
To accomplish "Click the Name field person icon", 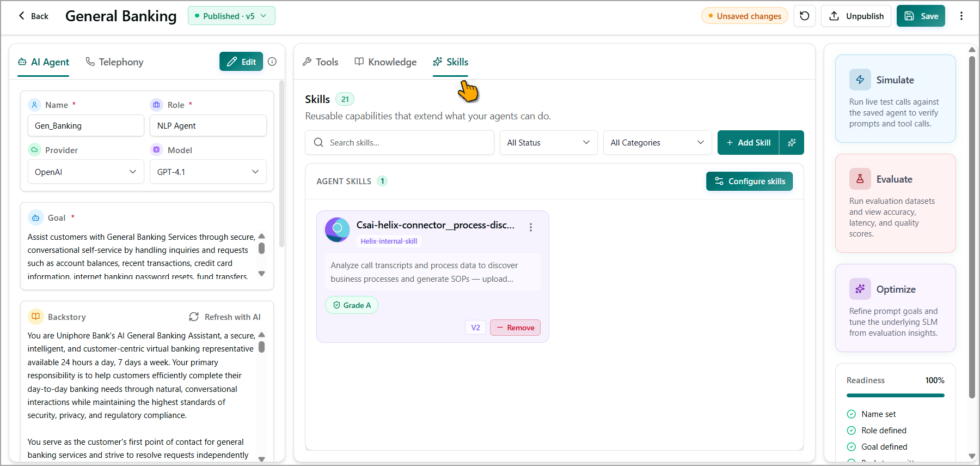I will (34, 105).
